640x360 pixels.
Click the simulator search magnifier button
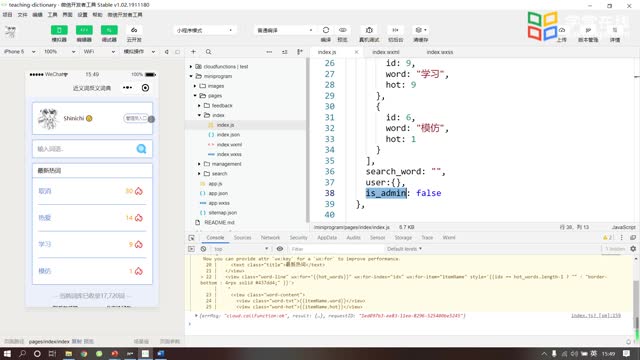pyautogui.click(x=141, y=149)
